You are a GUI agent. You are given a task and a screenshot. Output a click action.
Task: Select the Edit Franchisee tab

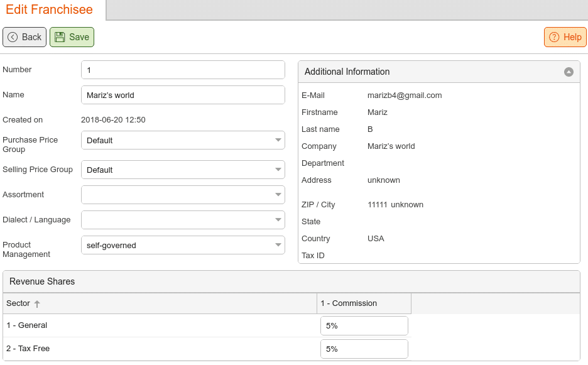[x=49, y=9]
